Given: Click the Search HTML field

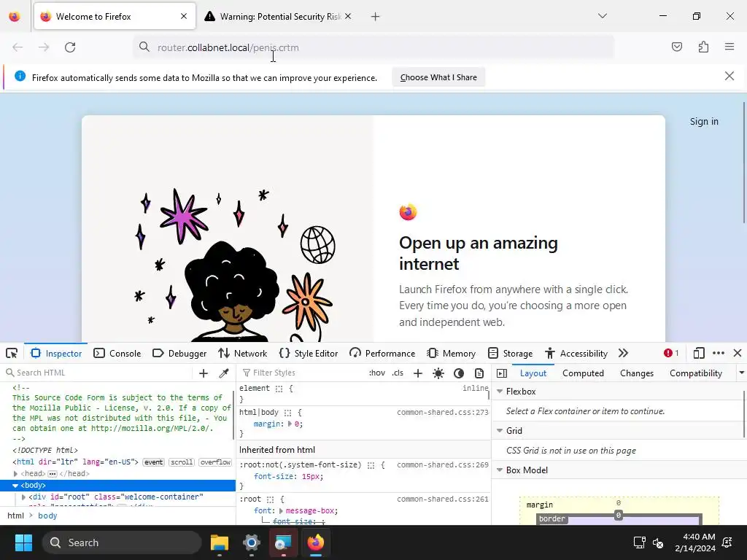Looking at the screenshot, I should (98, 373).
